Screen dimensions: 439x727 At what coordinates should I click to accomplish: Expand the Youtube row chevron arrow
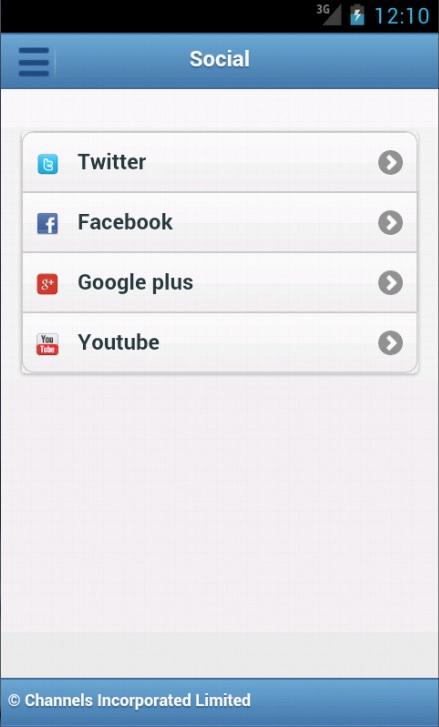click(390, 343)
